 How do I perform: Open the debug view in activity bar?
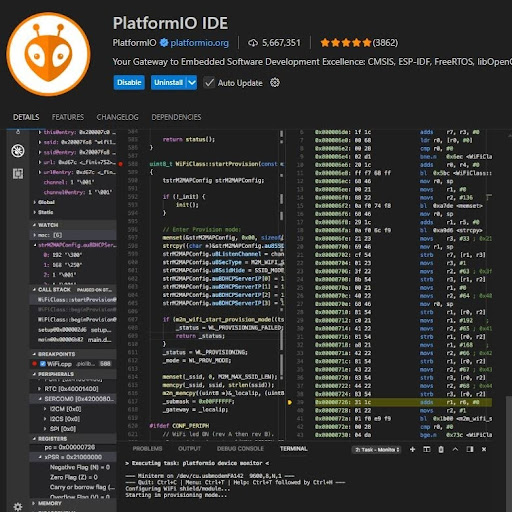(18, 151)
